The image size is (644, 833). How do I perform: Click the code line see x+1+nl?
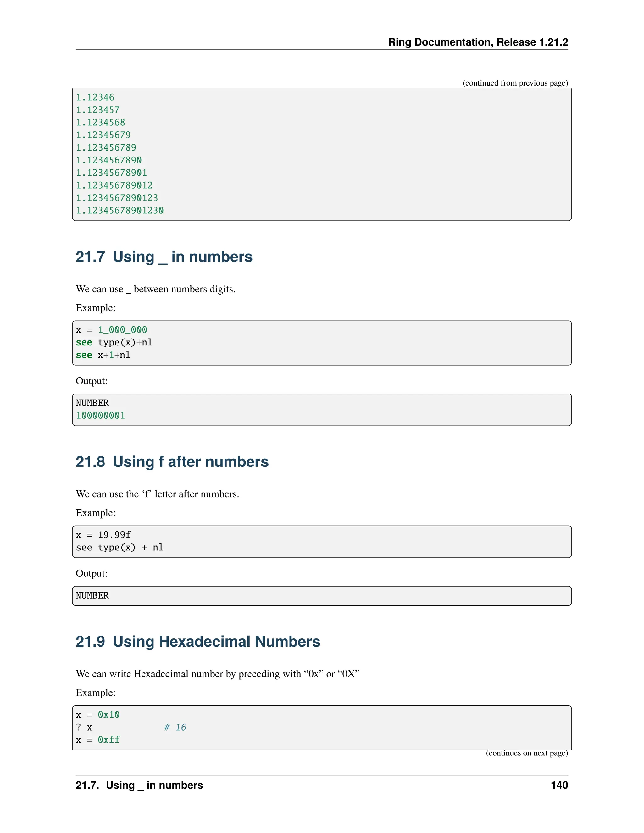click(x=103, y=355)
